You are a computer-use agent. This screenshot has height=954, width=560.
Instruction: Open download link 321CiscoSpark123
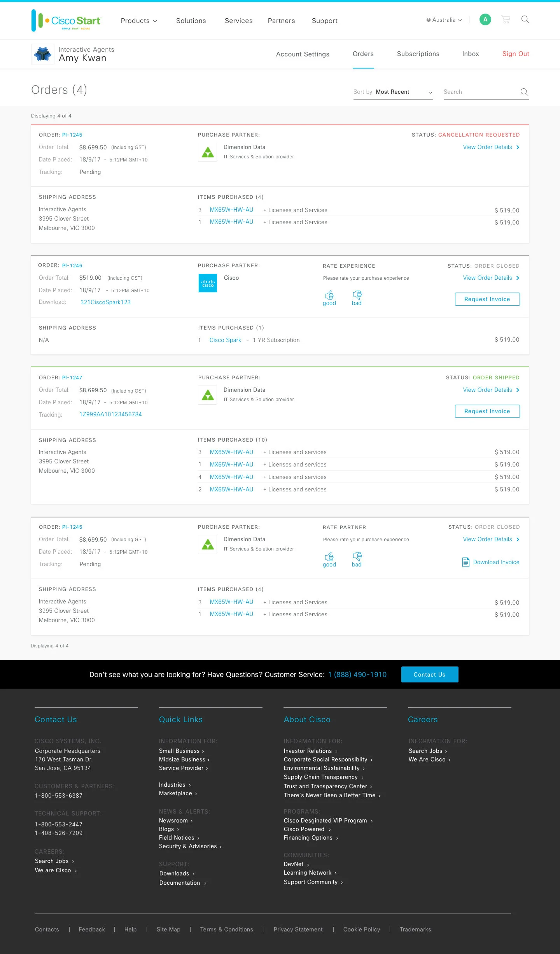coord(105,302)
